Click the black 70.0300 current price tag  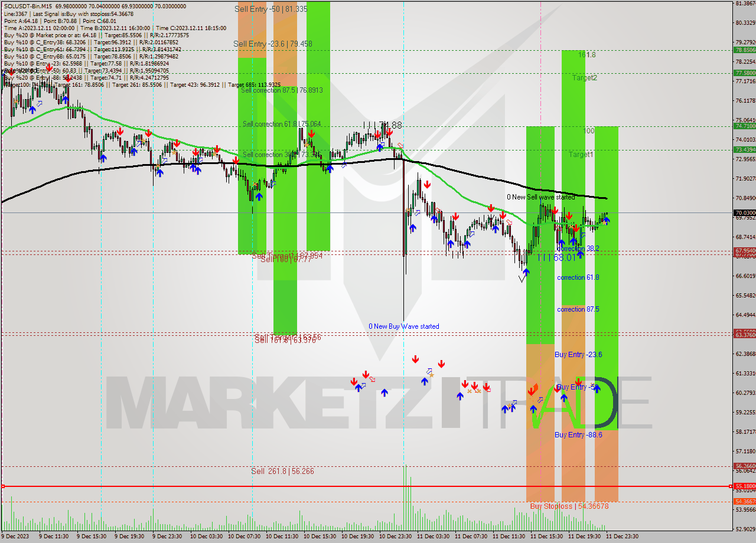tap(744, 212)
